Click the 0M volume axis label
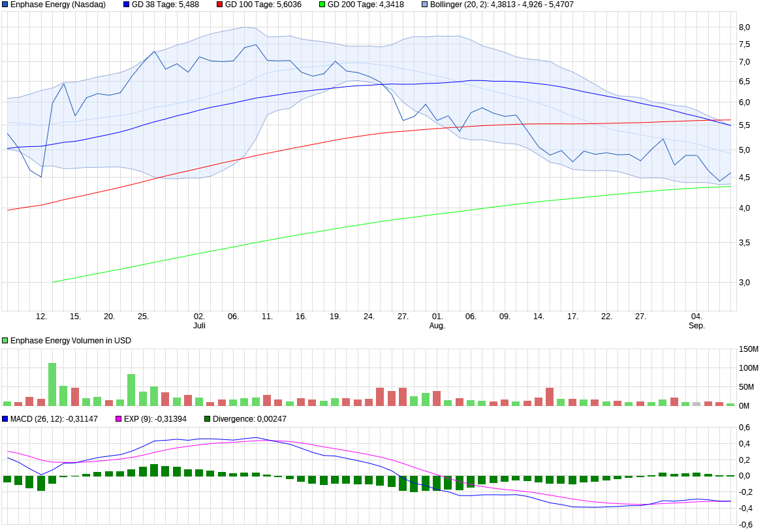 coord(744,406)
